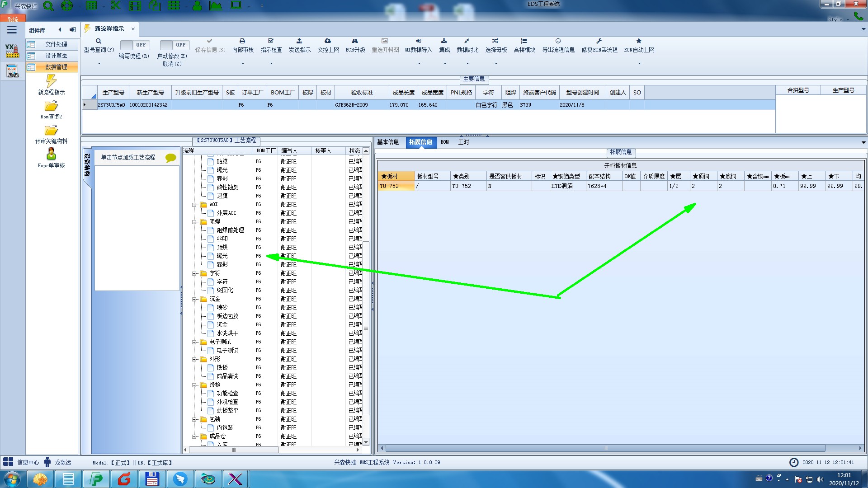Select 设计算法 in the component sidebar
868x488 pixels.
pos(56,56)
